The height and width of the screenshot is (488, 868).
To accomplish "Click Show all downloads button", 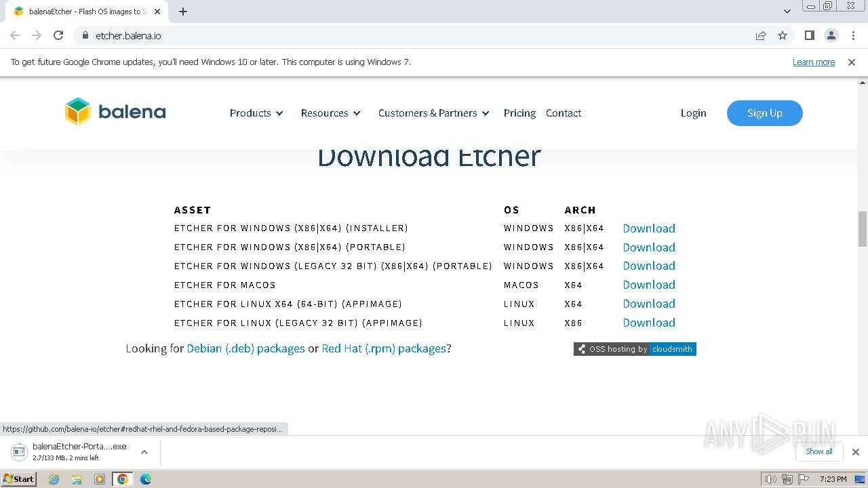I will (819, 451).
